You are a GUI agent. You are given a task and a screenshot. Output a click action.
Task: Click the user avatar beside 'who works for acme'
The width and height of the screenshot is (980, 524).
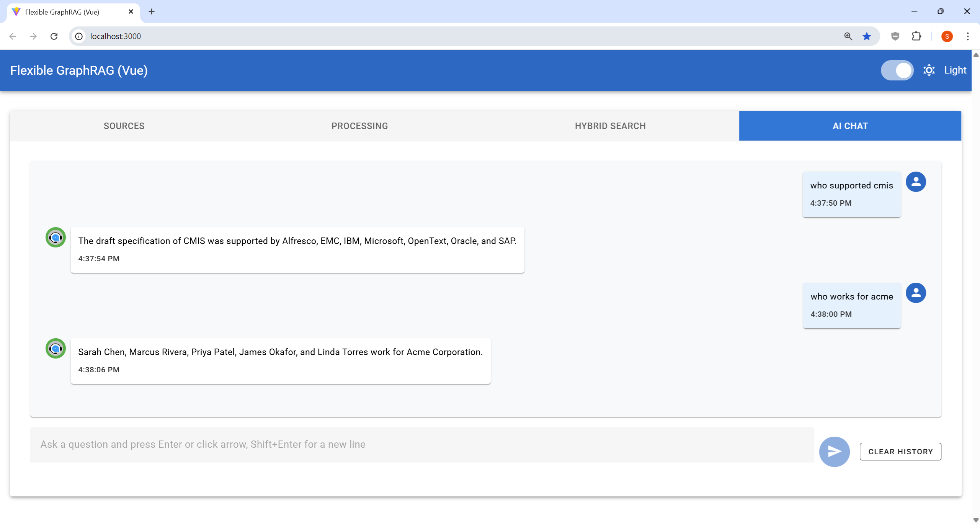pos(916,293)
